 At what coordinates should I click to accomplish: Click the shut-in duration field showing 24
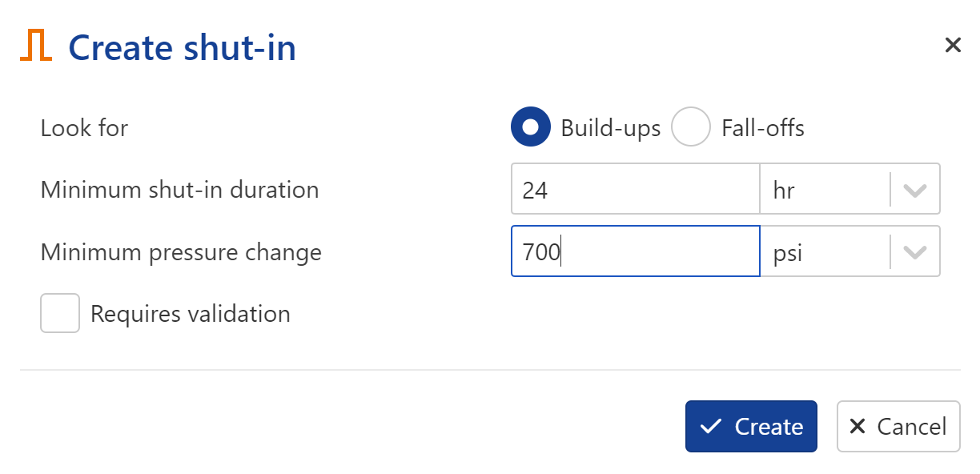coord(635,190)
